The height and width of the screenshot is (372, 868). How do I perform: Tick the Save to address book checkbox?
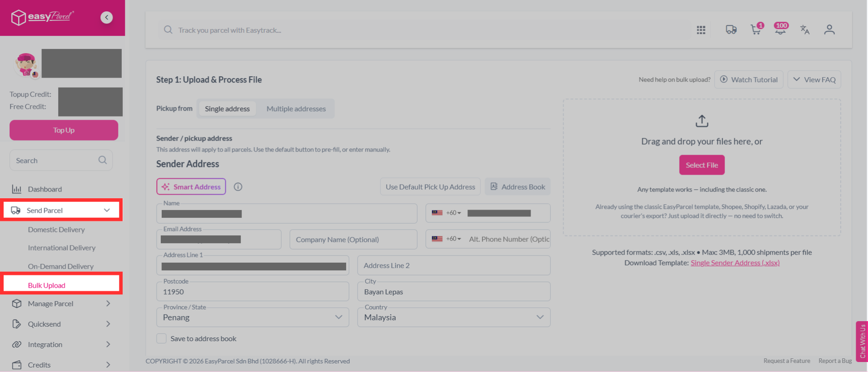click(x=161, y=338)
